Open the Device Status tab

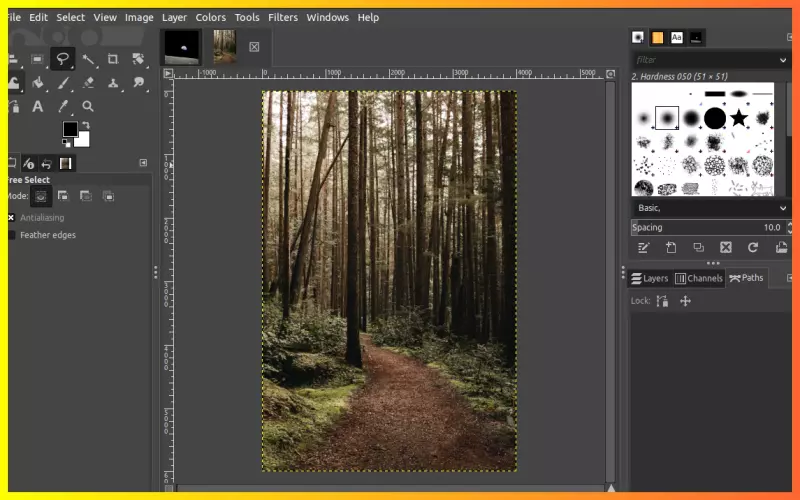[x=29, y=164]
